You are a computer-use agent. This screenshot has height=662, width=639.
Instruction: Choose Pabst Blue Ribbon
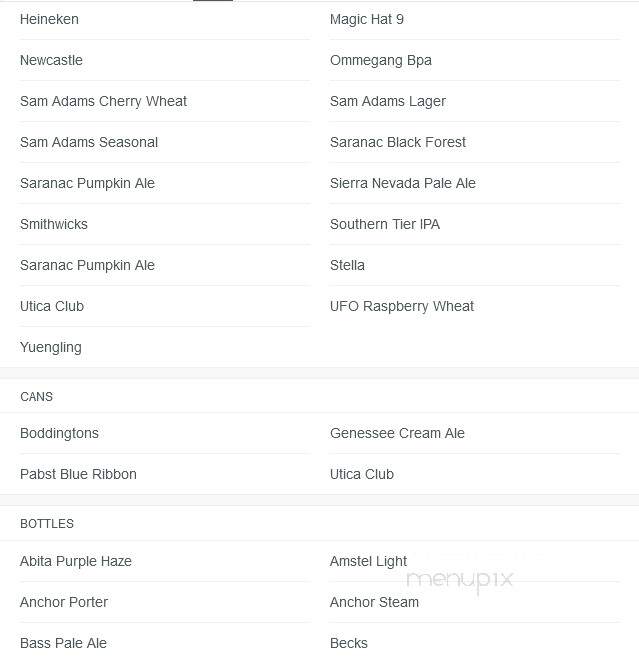pos(79,474)
